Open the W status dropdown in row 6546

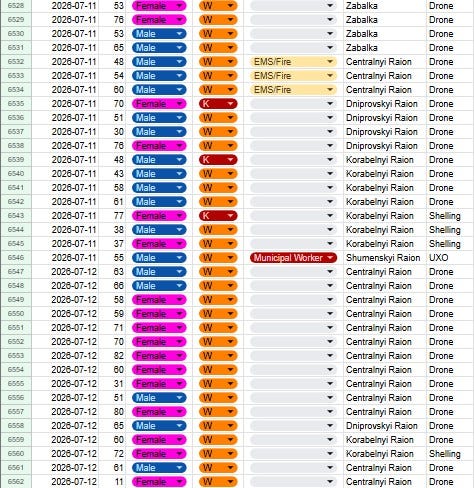click(x=218, y=258)
